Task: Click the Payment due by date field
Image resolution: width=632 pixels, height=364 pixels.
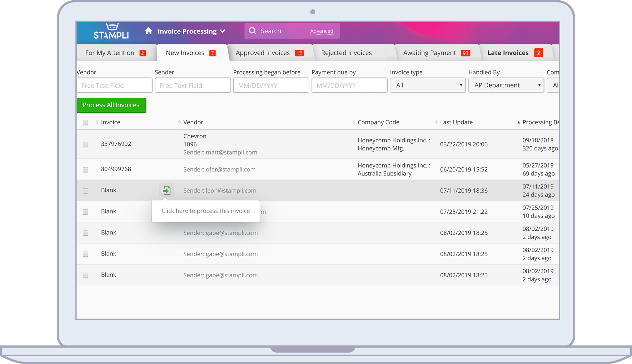Action: tap(349, 85)
